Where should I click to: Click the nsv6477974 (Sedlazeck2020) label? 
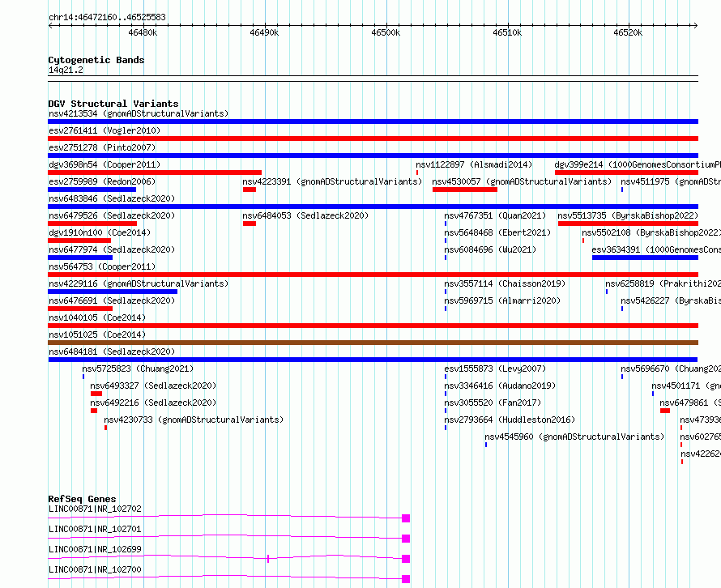coord(112,249)
